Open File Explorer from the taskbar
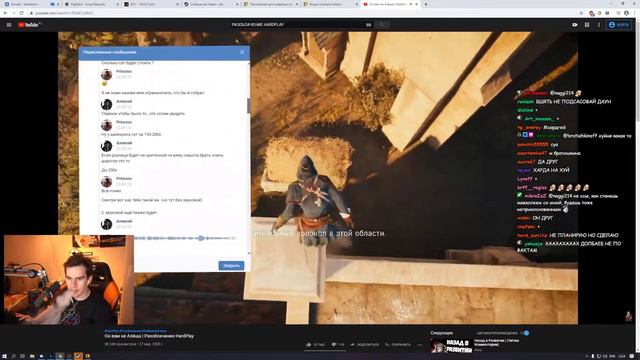This screenshot has width=640, height=360. (x=32, y=356)
